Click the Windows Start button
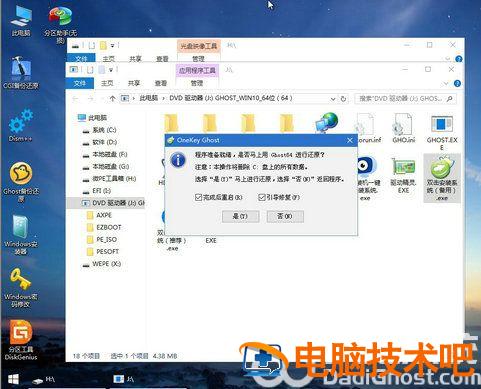Image resolution: width=481 pixels, height=389 pixels. tap(13, 380)
